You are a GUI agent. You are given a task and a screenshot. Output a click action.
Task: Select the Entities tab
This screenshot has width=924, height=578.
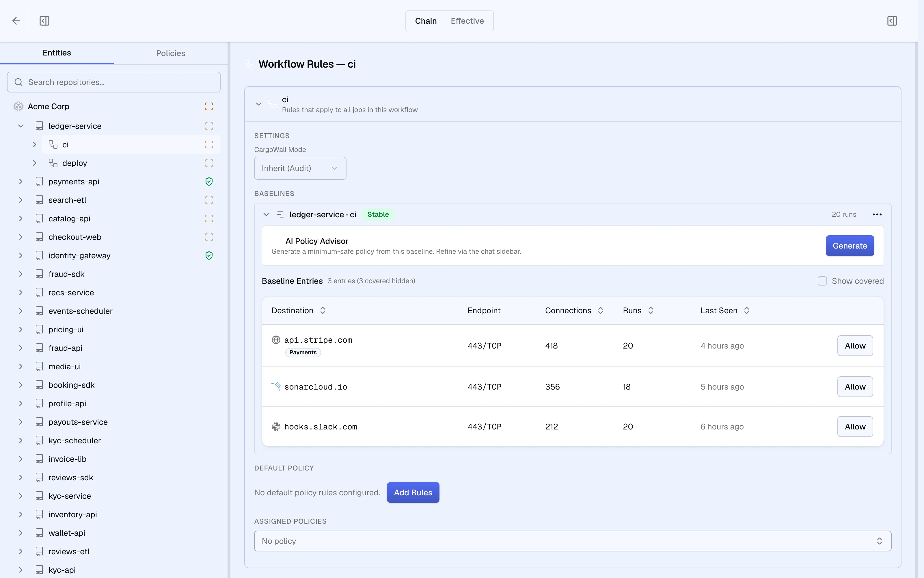pyautogui.click(x=57, y=53)
